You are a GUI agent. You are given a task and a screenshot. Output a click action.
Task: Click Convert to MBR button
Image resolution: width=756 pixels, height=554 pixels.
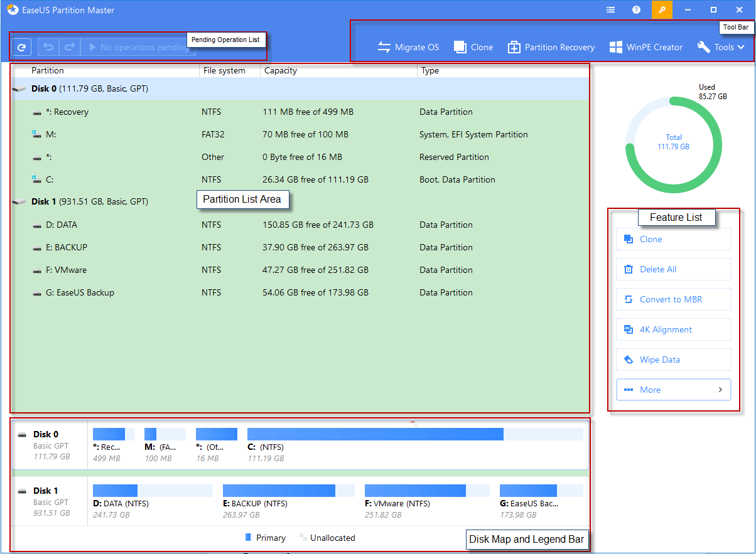pyautogui.click(x=674, y=299)
